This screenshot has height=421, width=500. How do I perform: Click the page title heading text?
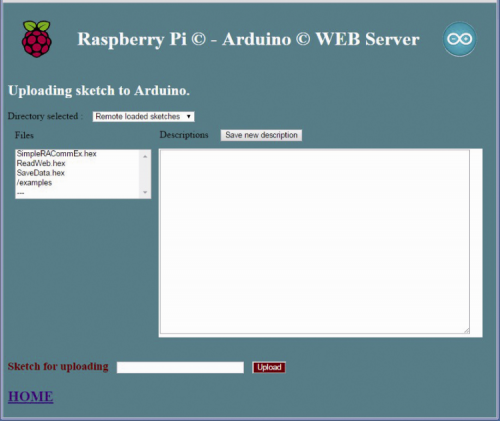pyautogui.click(x=248, y=39)
